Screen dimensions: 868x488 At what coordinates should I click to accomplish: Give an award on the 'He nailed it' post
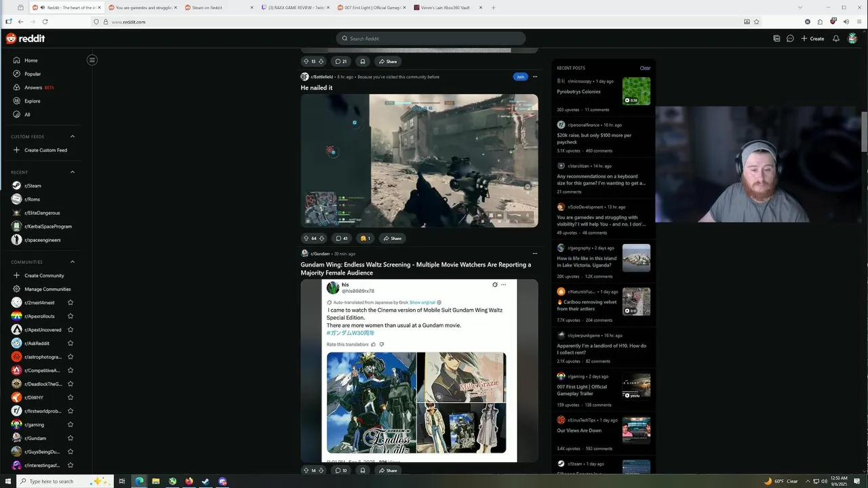366,239
